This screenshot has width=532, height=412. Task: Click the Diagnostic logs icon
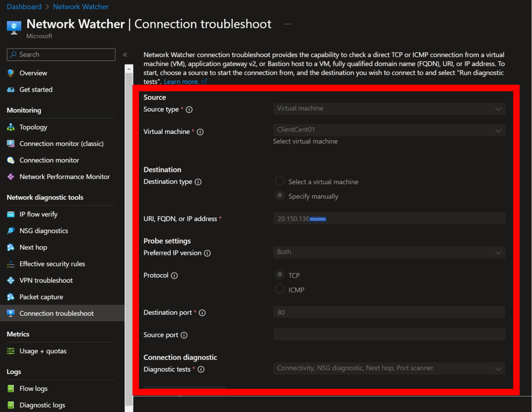(11, 405)
